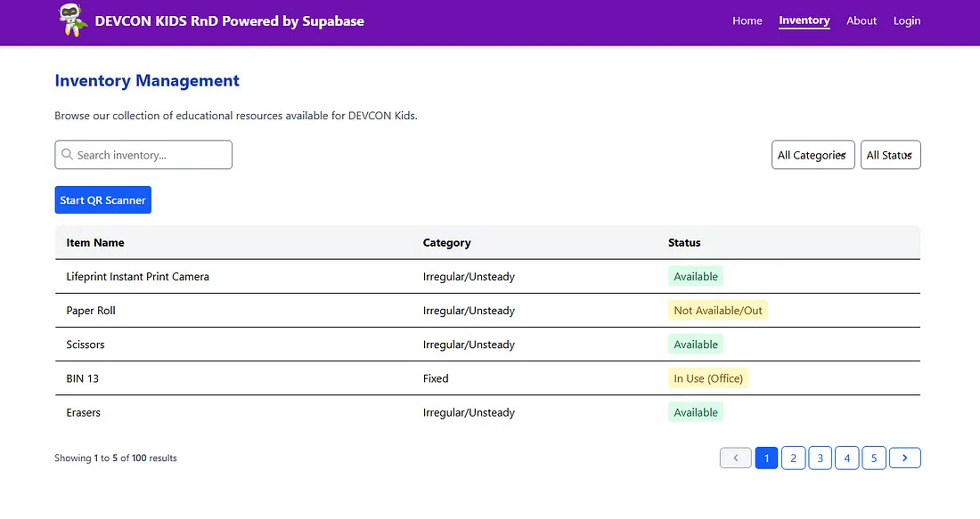980x519 pixels.
Task: Open the All Categories dropdown
Action: [813, 155]
